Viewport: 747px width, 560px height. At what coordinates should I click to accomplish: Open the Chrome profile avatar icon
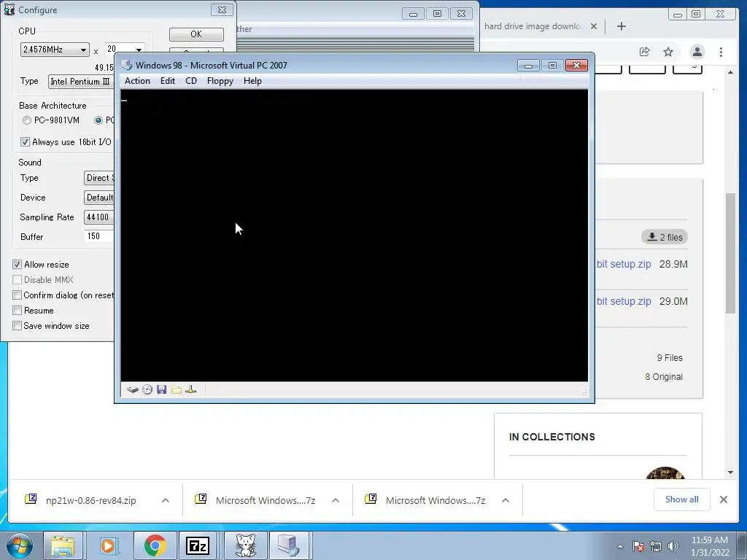[697, 52]
